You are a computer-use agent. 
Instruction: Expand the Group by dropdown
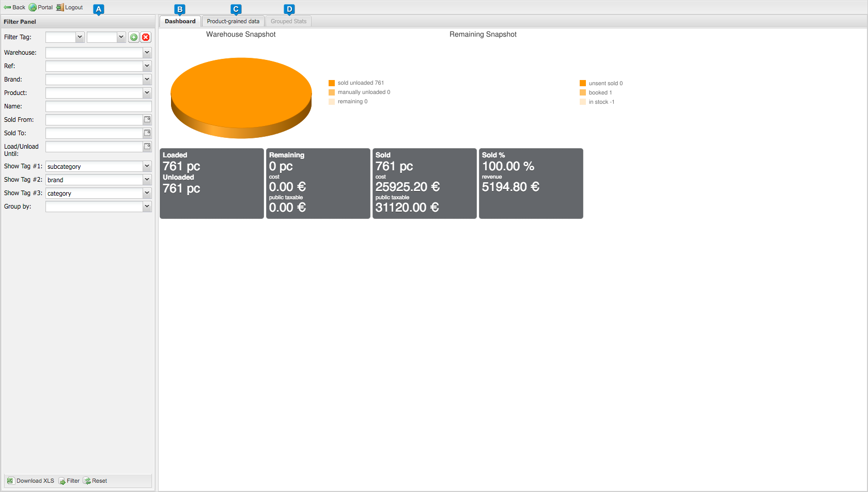(147, 207)
